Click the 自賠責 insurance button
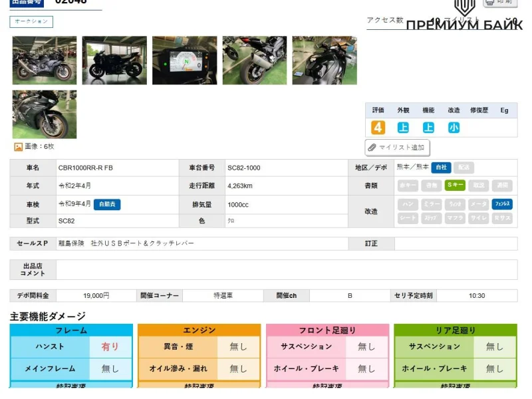This screenshot has height=399, width=532. coord(107,205)
